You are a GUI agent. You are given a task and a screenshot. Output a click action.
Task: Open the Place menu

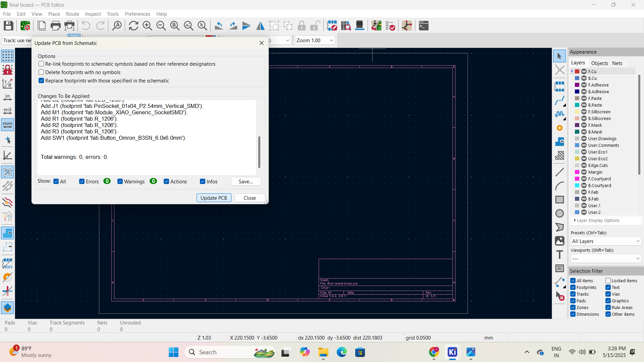54,14
